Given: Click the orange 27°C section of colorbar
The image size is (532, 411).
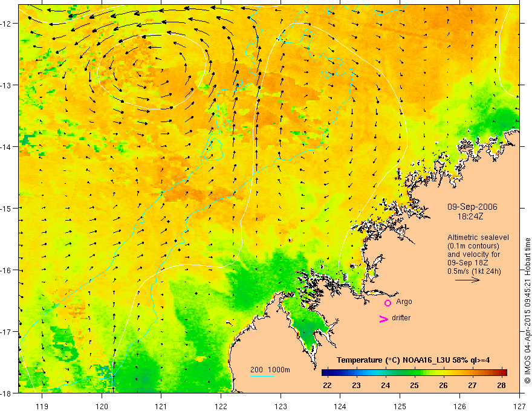Looking at the screenshot, I should click(472, 373).
